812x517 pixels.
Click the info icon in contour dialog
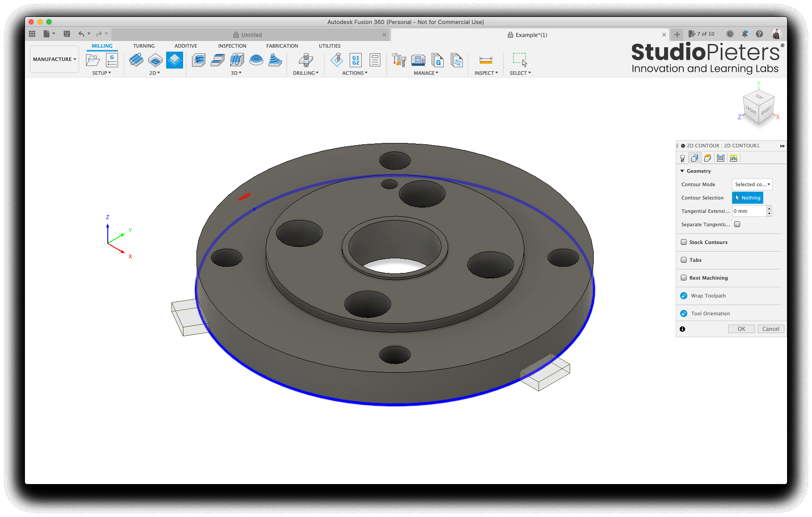682,329
